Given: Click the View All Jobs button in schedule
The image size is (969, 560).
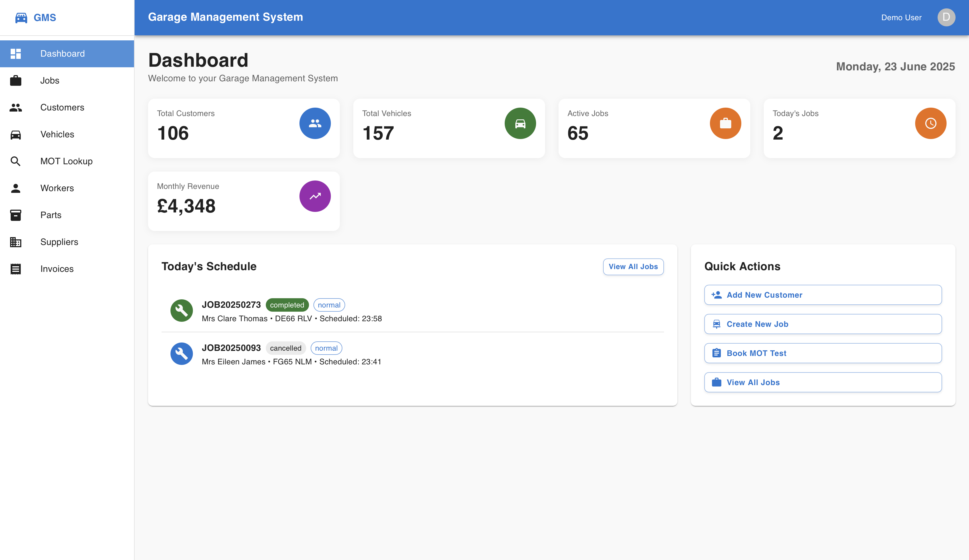Looking at the screenshot, I should (x=633, y=266).
